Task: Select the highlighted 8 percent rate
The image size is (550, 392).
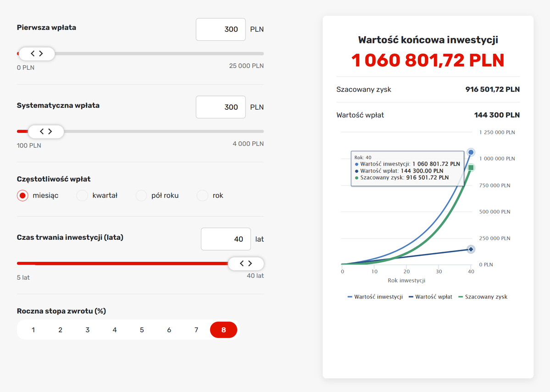Action: 223,330
